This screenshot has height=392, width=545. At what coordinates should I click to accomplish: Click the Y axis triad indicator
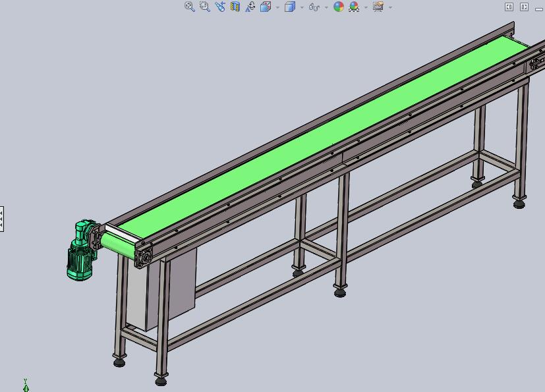26,385
